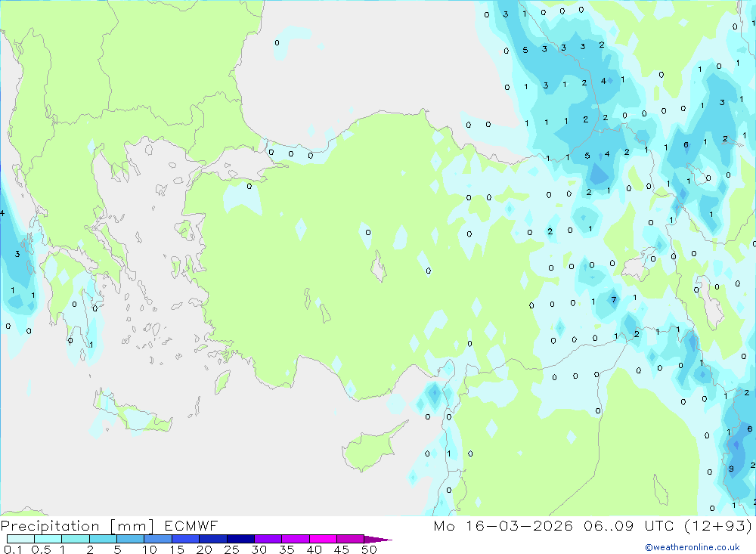Open the weatheronline.co.uk copyright link
Viewport: 756px width, 554px height.
pos(692,547)
